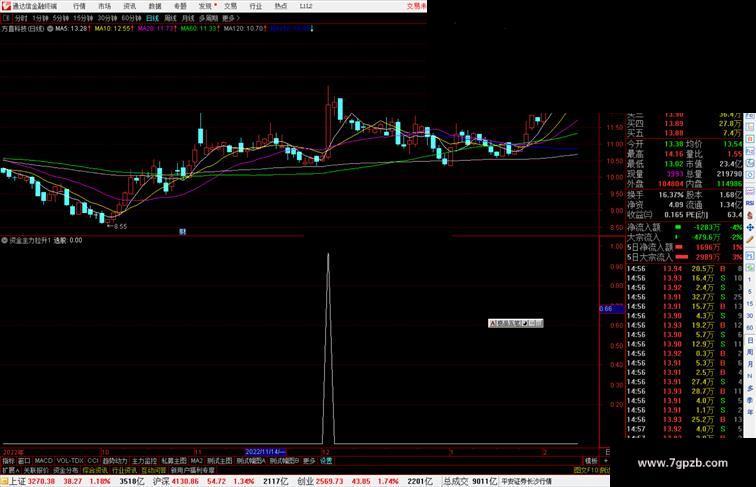
Task: Click the F10 sidebar icon
Action: point(750,151)
